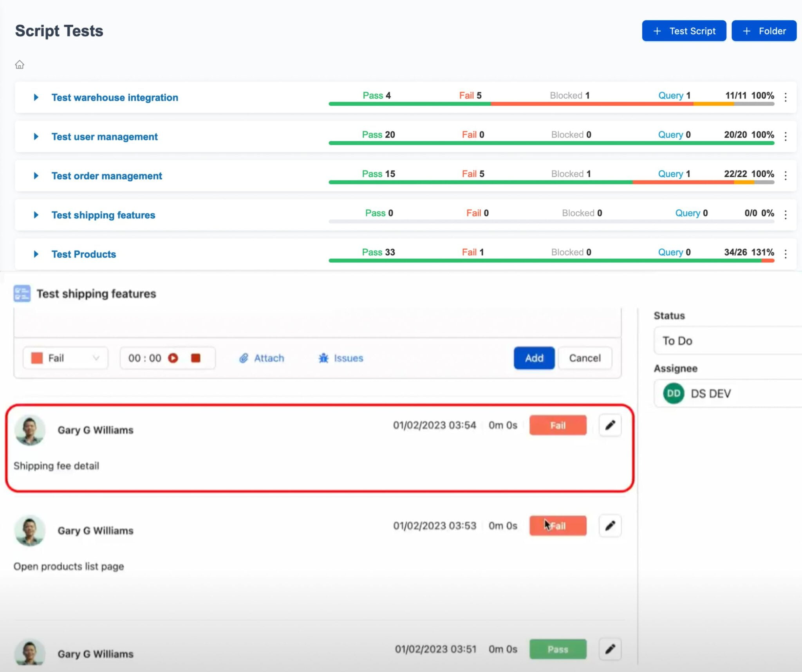Click the Add button
This screenshot has height=672, width=802.
(x=534, y=358)
